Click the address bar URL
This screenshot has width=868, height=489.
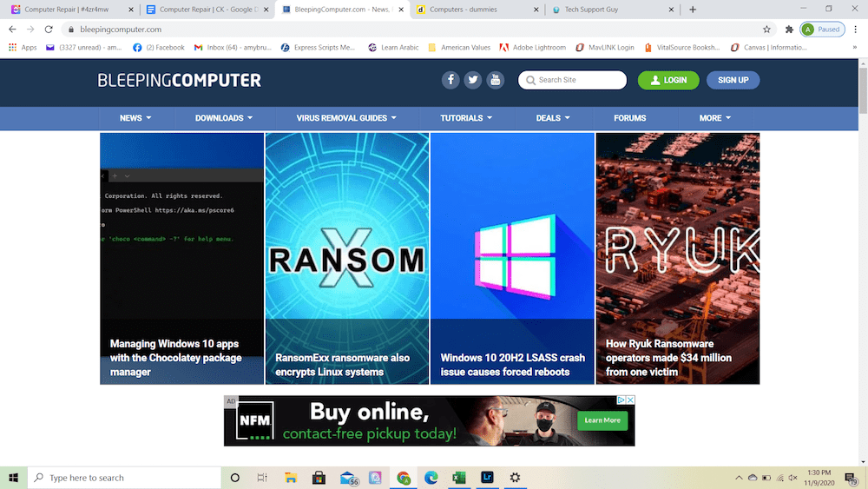pyautogui.click(x=121, y=30)
